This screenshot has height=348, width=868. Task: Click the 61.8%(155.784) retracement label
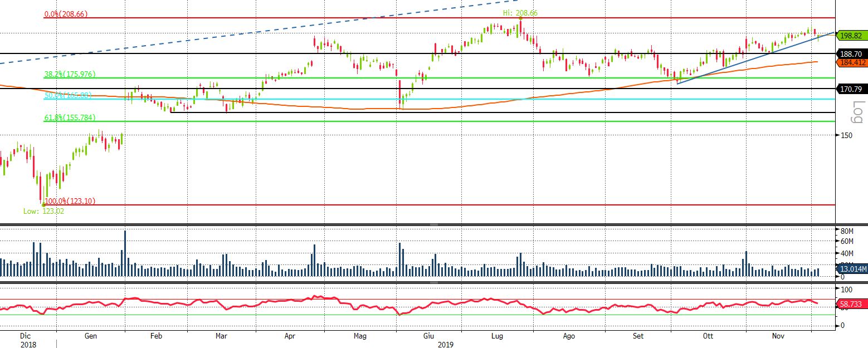(x=70, y=117)
